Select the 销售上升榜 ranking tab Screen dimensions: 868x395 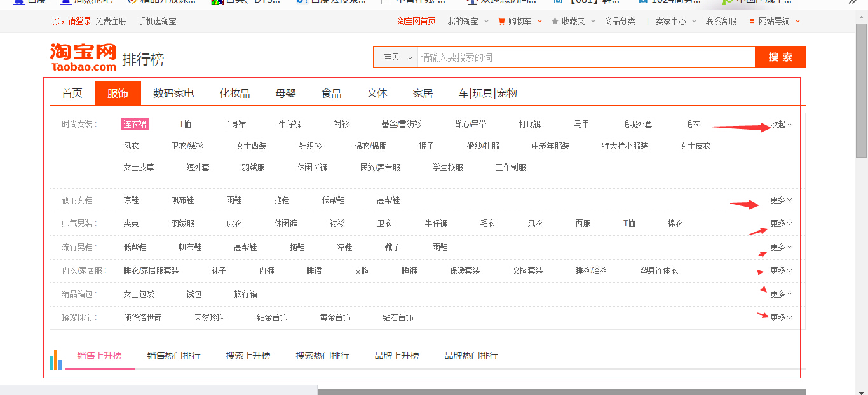tap(99, 356)
